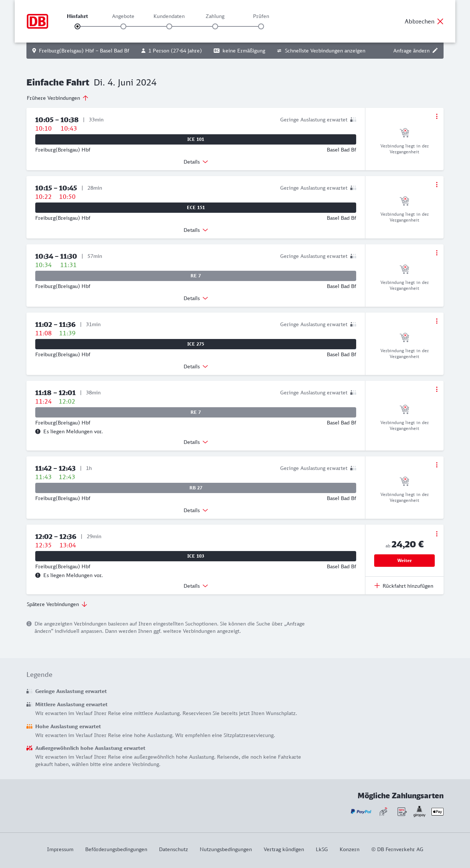Click Rückfahrt hinzufügen

point(404,586)
